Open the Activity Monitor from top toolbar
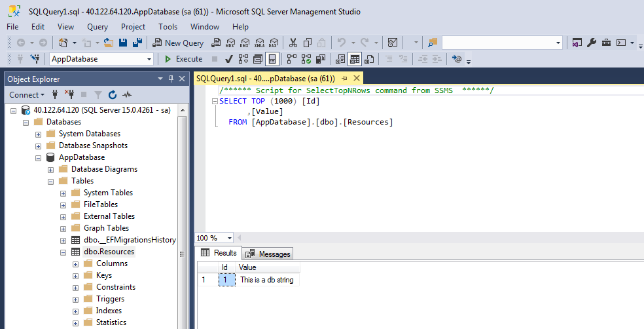 click(x=393, y=43)
